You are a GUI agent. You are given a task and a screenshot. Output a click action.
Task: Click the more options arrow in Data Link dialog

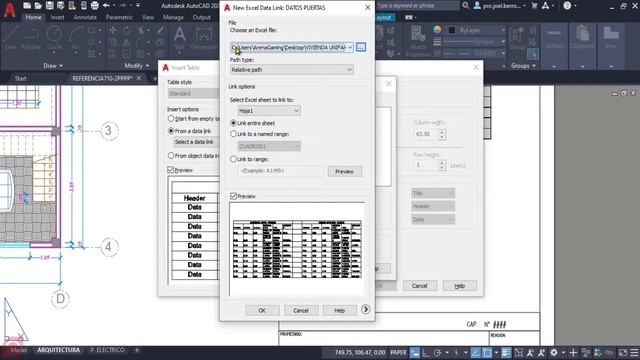click(365, 309)
